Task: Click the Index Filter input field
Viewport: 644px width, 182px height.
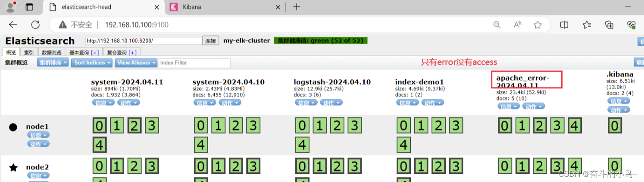Action: pos(194,63)
